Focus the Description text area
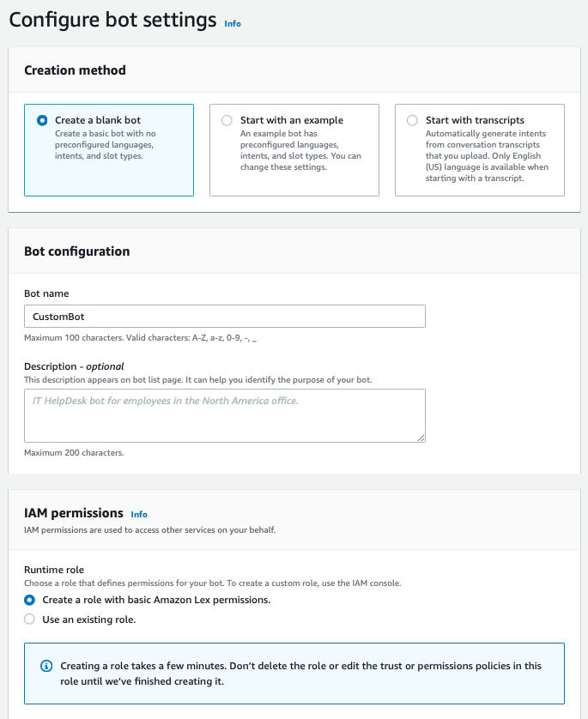588x719 pixels. coord(225,415)
